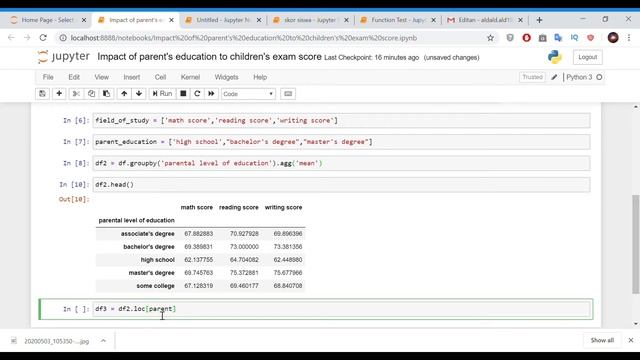Click the 'master's degree' row label

click(151, 273)
